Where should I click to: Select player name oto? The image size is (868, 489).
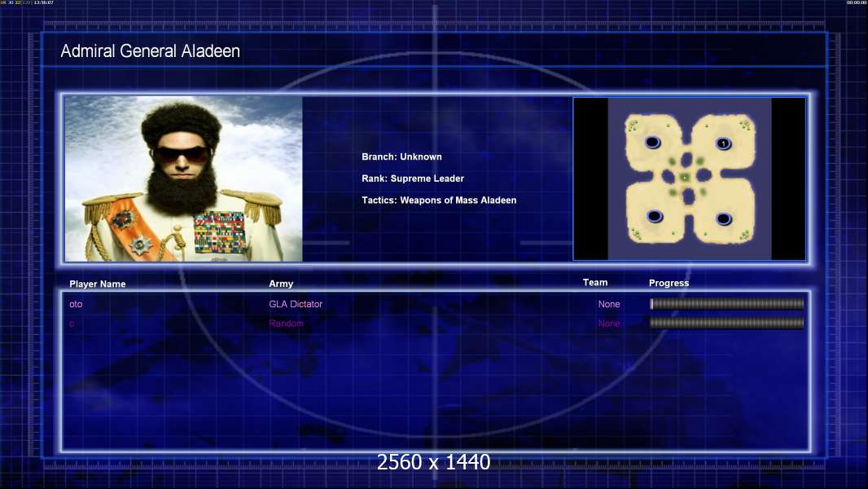pyautogui.click(x=76, y=304)
